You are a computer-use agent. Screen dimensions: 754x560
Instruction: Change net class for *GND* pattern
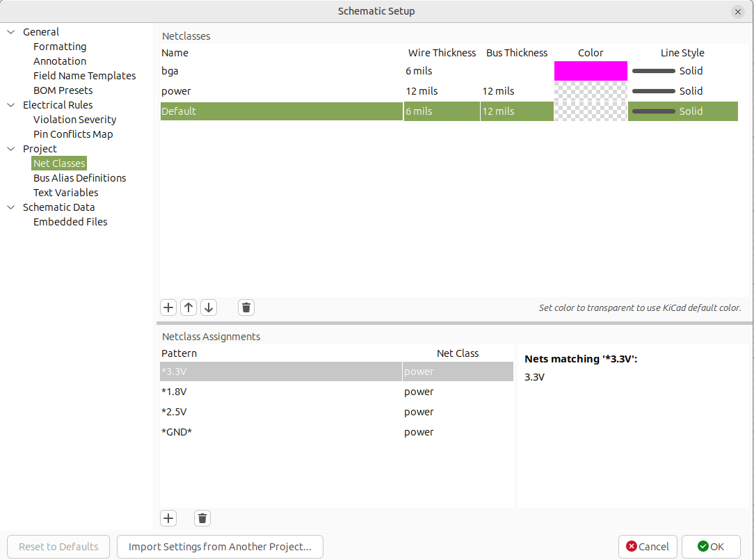coord(458,432)
